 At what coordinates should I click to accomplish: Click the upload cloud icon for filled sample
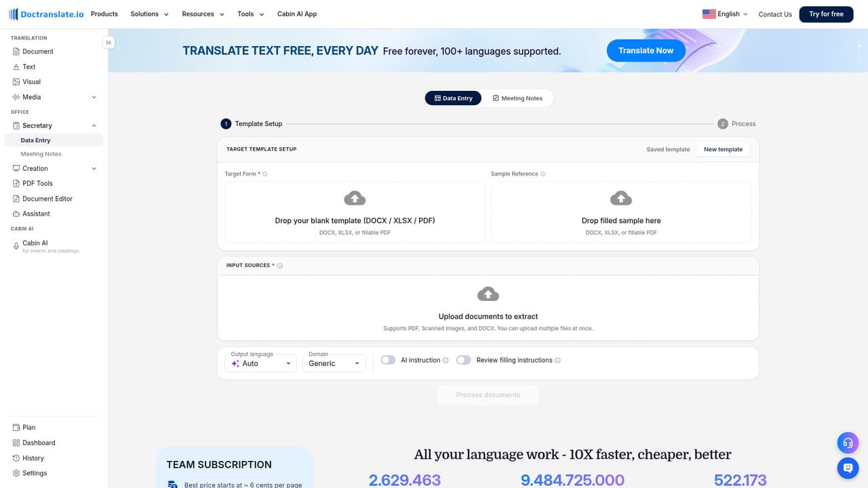pos(621,198)
